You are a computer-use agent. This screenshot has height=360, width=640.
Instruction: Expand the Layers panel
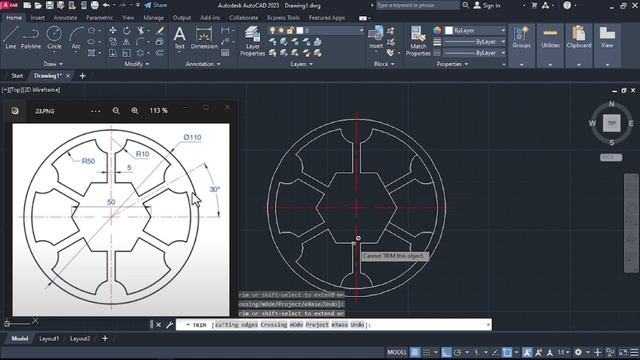click(x=302, y=64)
